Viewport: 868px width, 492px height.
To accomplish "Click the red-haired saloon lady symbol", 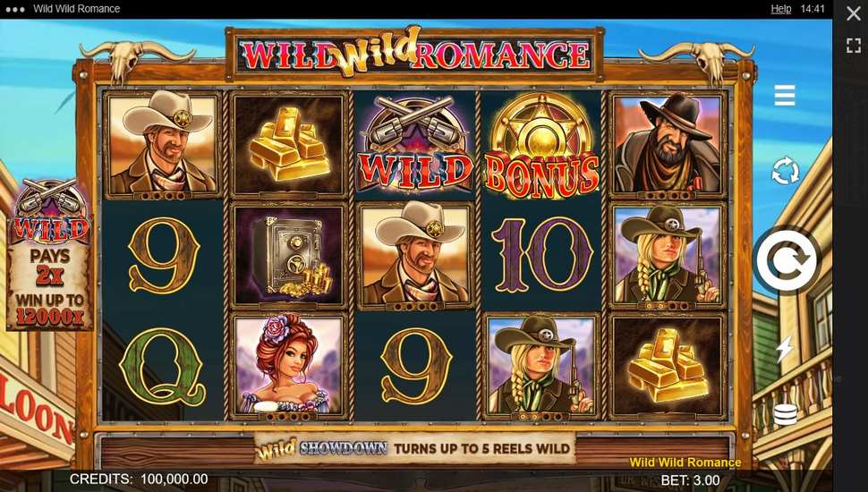I will coord(288,365).
